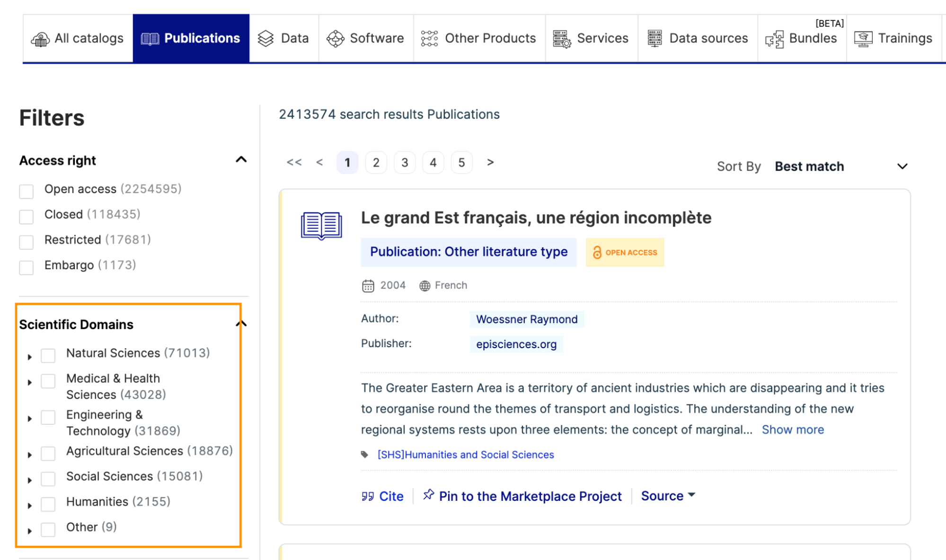Check the Embargo access filter
The image size is (946, 560).
click(27, 268)
